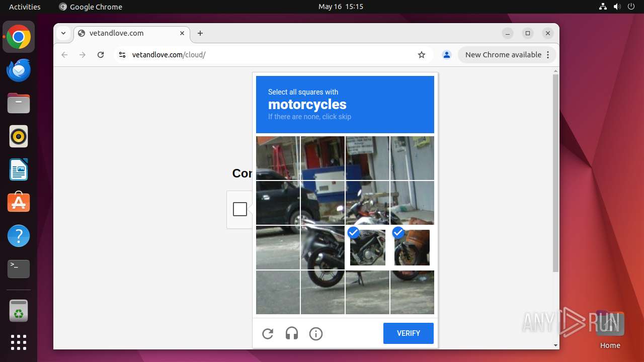644x362 pixels.
Task: Open the clock calendar May 16 15:15
Action: [x=341, y=7]
